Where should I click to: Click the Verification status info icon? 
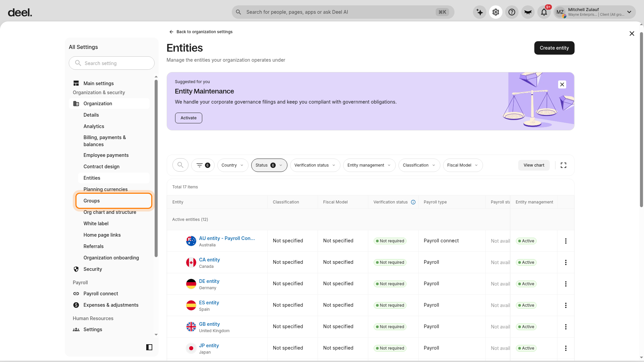point(413,202)
